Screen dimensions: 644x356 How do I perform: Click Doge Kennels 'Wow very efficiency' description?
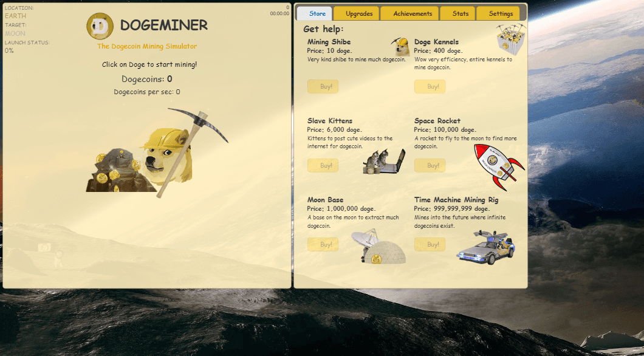click(x=464, y=64)
